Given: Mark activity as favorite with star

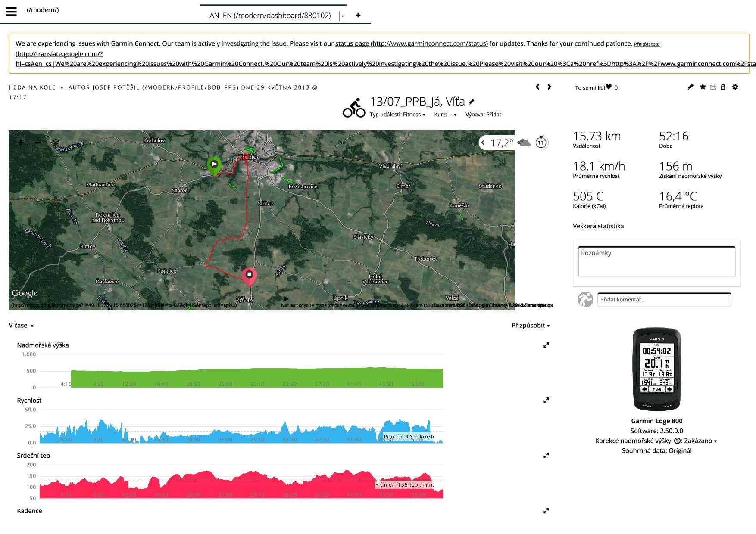Looking at the screenshot, I should point(703,87).
